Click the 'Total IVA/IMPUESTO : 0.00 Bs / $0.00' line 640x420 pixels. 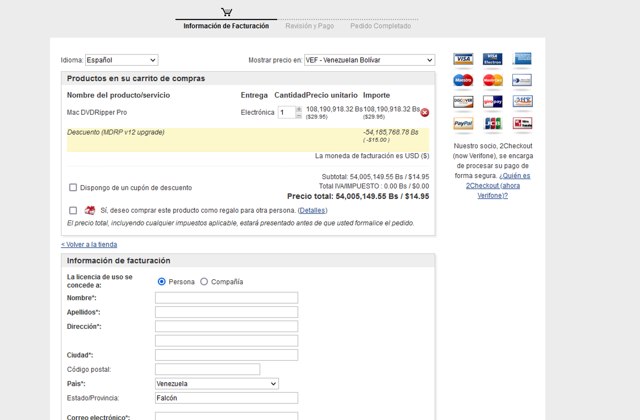pos(374,186)
